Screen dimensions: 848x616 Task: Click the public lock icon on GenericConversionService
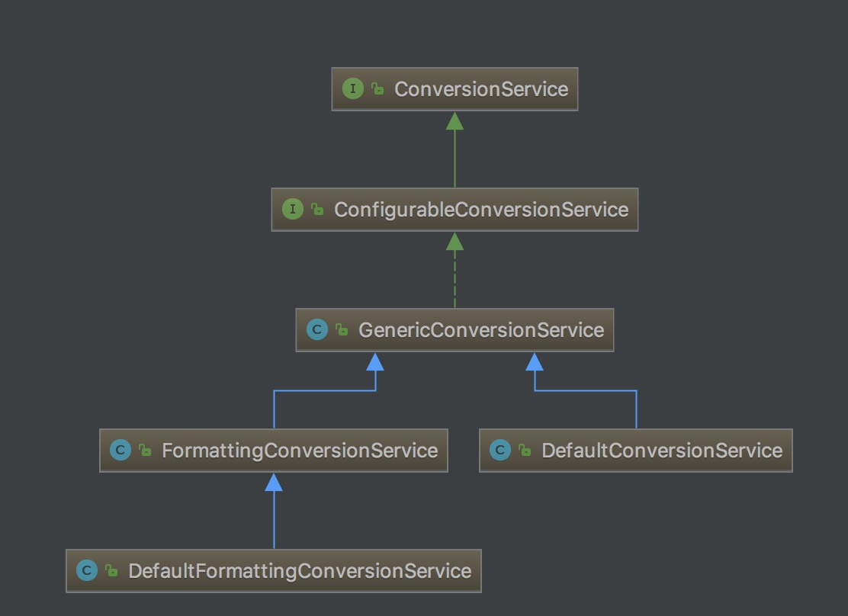pyautogui.click(x=342, y=330)
